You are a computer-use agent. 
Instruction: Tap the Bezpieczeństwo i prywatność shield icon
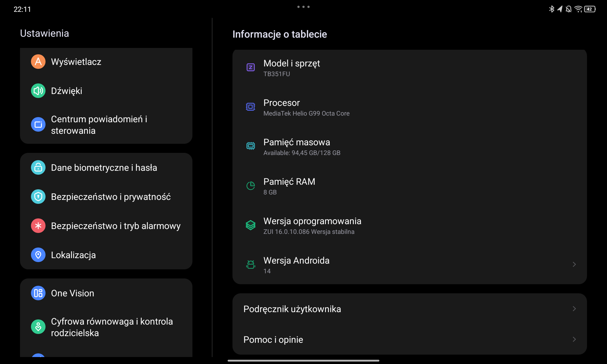pos(38,197)
